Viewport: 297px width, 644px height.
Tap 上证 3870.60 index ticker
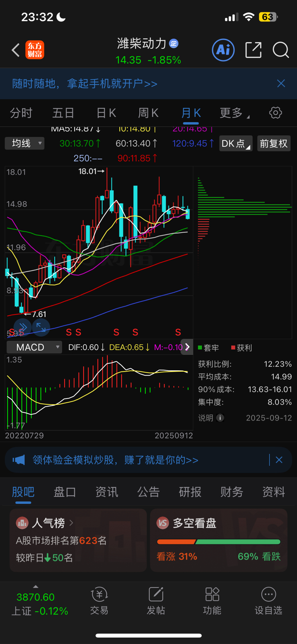tap(39, 603)
